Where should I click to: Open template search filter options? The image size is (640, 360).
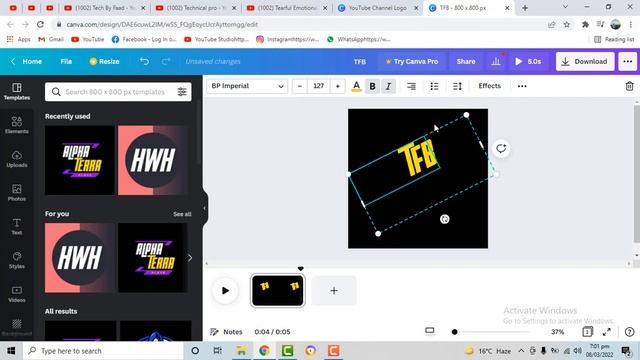point(182,92)
